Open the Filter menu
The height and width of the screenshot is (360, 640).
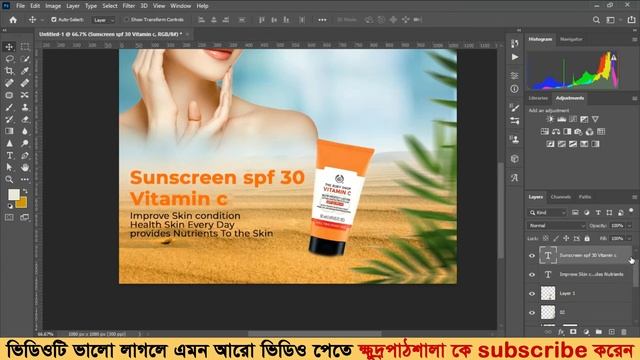[x=129, y=6]
